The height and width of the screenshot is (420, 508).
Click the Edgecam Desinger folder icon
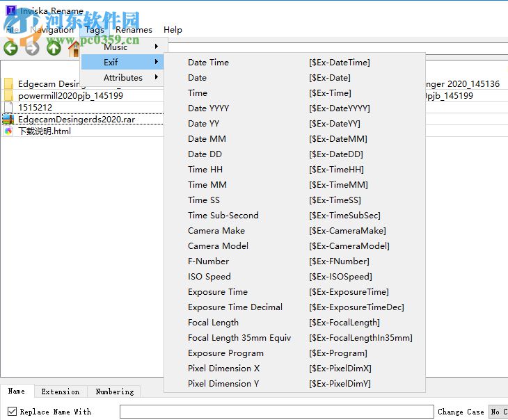coord(8,84)
